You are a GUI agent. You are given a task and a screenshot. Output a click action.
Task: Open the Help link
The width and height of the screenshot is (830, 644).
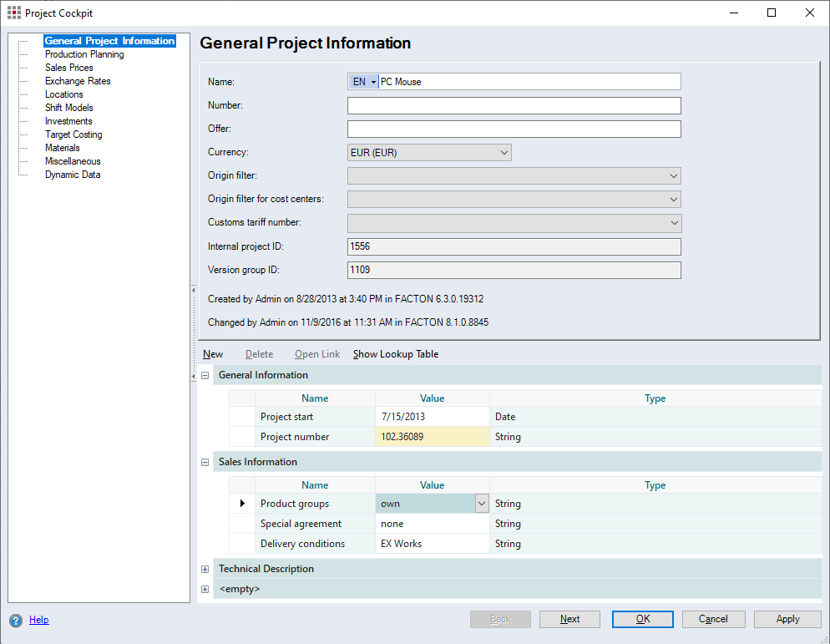pyautogui.click(x=39, y=620)
